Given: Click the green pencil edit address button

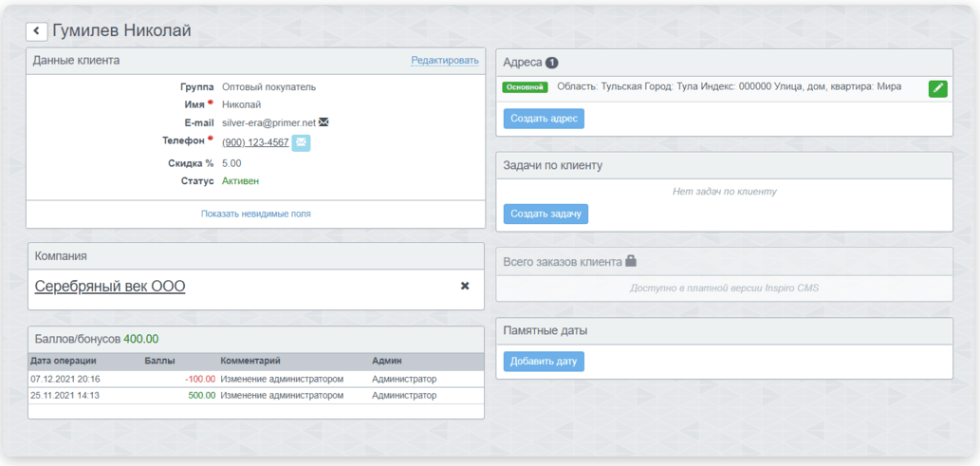Looking at the screenshot, I should 937,88.
